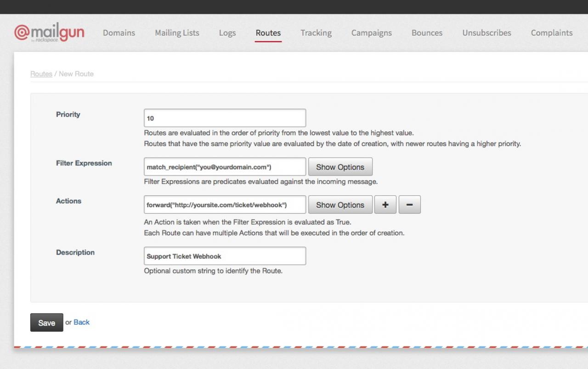588x369 pixels.
Task: View the Bounces tab
Action: 427,33
